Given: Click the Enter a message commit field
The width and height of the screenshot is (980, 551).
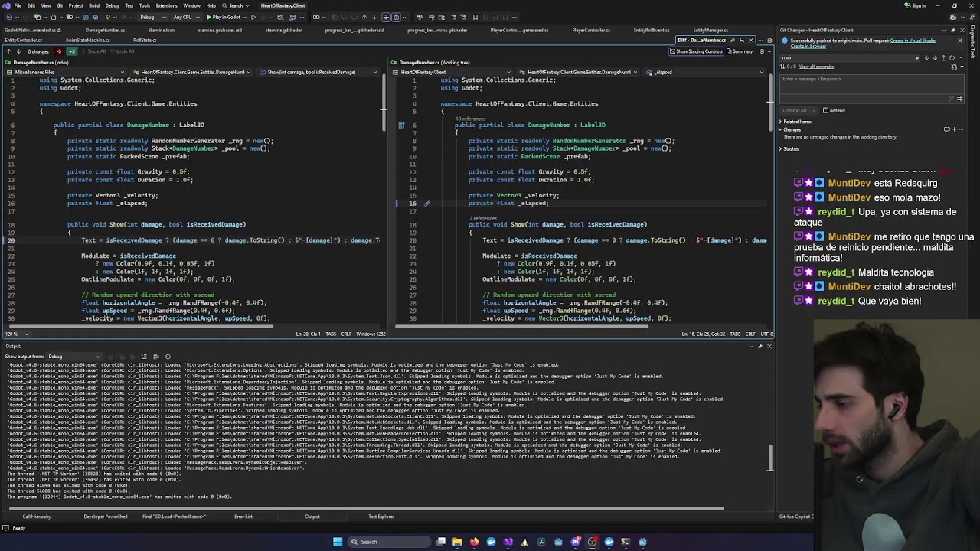Looking at the screenshot, I should click(871, 84).
